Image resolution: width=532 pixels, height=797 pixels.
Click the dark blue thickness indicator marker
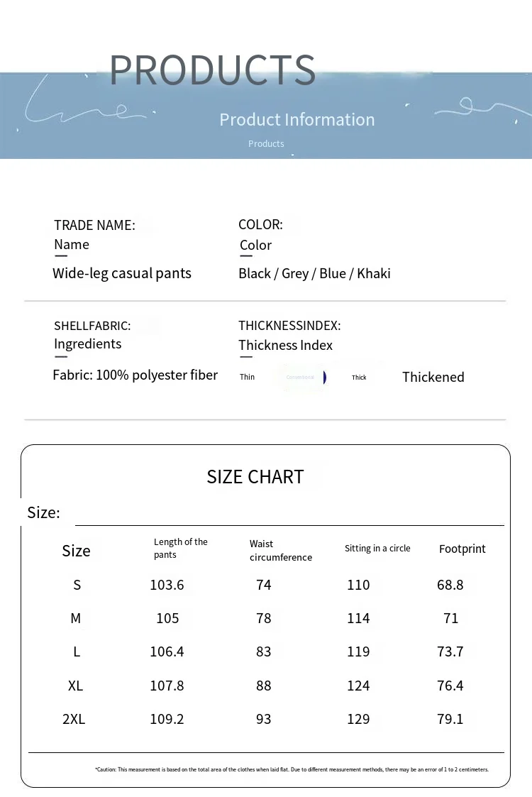click(x=324, y=377)
